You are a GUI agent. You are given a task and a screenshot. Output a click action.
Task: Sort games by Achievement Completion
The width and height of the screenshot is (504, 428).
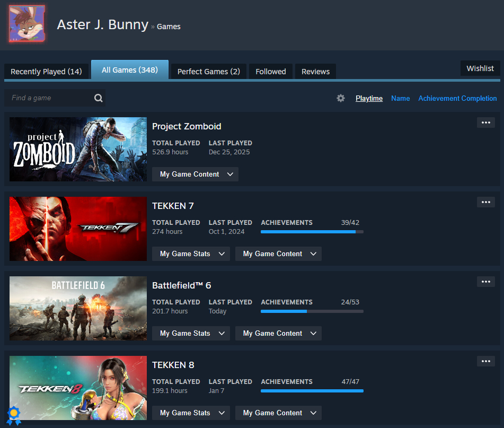[x=457, y=98]
